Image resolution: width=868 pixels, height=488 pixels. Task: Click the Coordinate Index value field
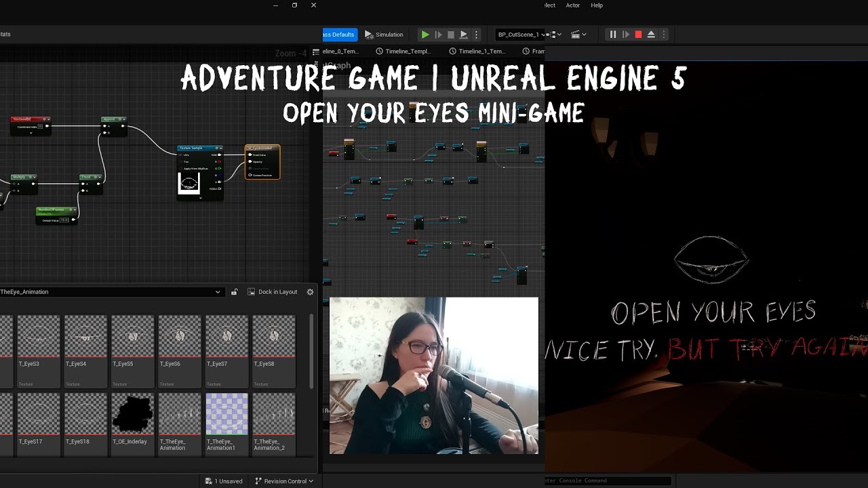(x=40, y=127)
